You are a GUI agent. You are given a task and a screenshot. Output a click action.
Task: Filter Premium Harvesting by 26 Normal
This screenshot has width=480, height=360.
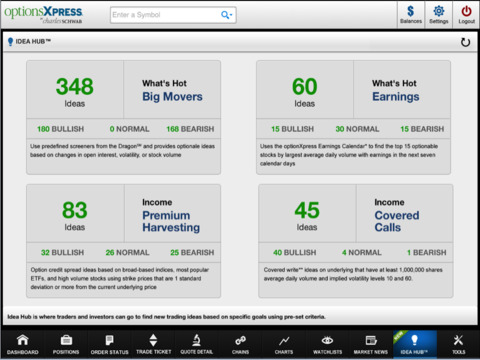coord(127,253)
